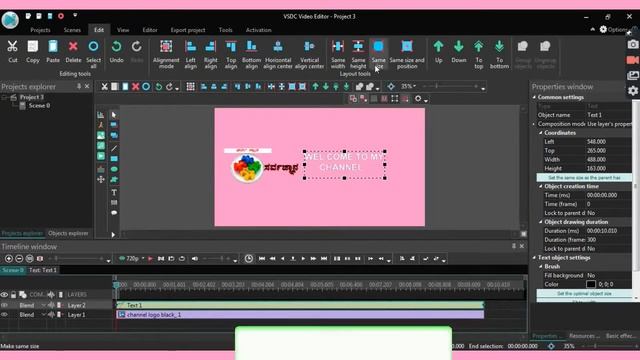Image resolution: width=640 pixels, height=360 pixels.
Task: Select the channel logo black_1 clip
Action: [x=300, y=315]
